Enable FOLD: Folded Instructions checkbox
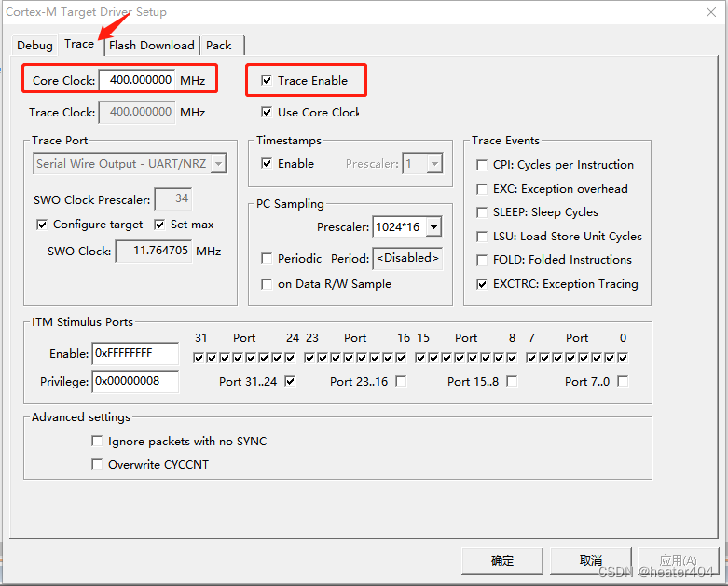Image resolution: width=728 pixels, height=586 pixels. coord(482,260)
